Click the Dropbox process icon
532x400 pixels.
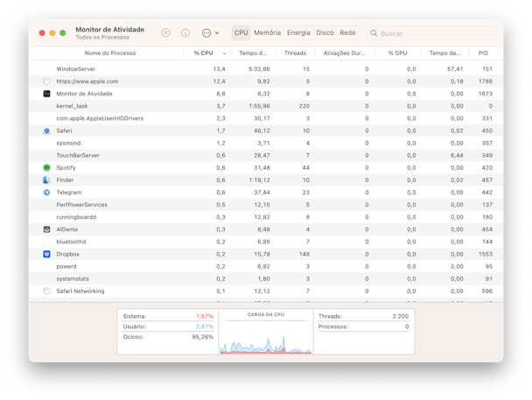(x=47, y=254)
